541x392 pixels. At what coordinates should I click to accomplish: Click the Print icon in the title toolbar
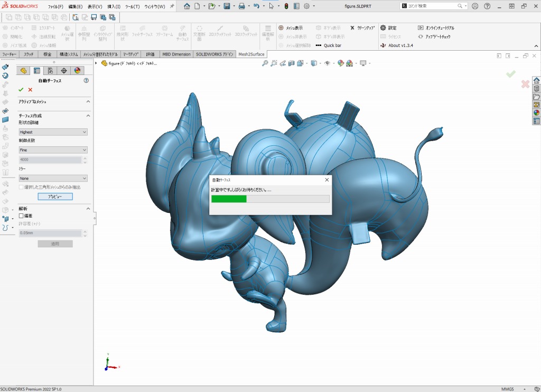(x=241, y=6)
